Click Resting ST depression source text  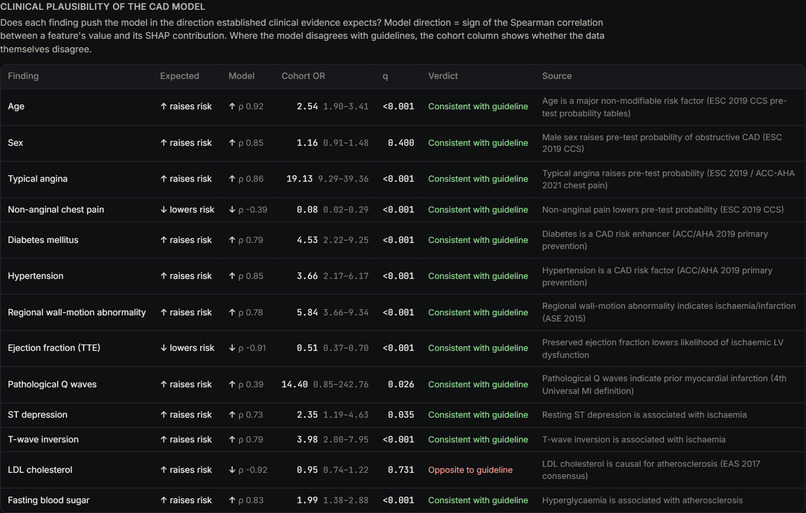point(644,415)
